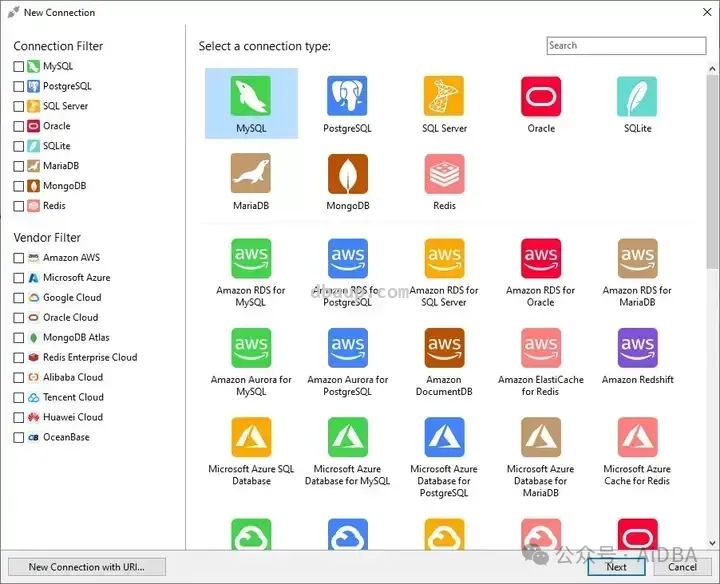Pick the MongoDB leaf icon

(348, 173)
